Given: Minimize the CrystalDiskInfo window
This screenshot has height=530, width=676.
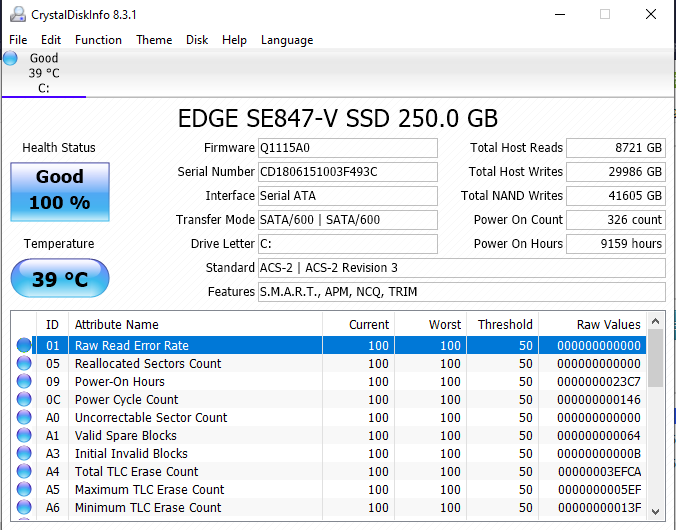Looking at the screenshot, I should [560, 14].
